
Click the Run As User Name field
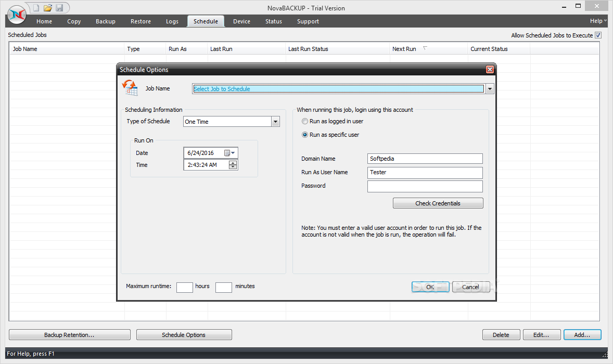pyautogui.click(x=425, y=173)
